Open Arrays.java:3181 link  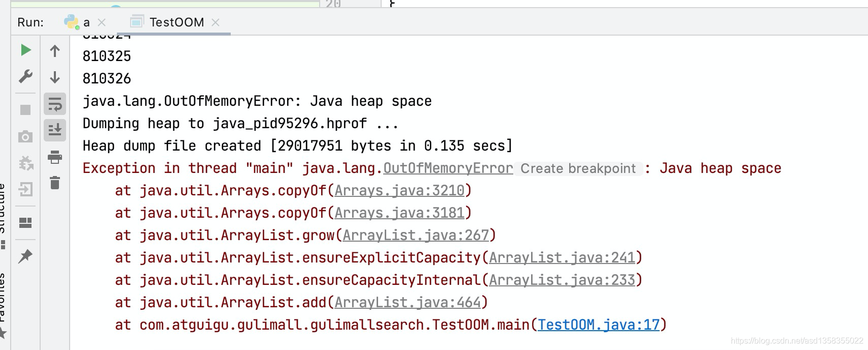pyautogui.click(x=399, y=213)
